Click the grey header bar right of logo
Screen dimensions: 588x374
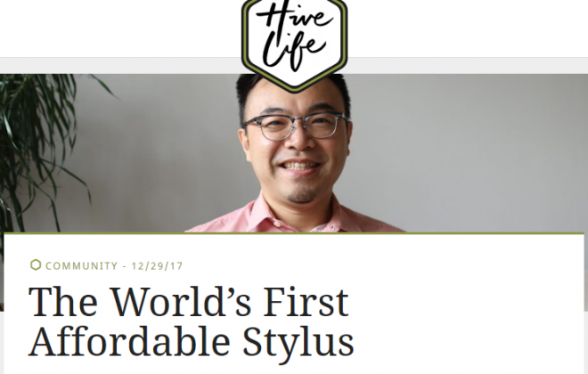[x=468, y=66]
